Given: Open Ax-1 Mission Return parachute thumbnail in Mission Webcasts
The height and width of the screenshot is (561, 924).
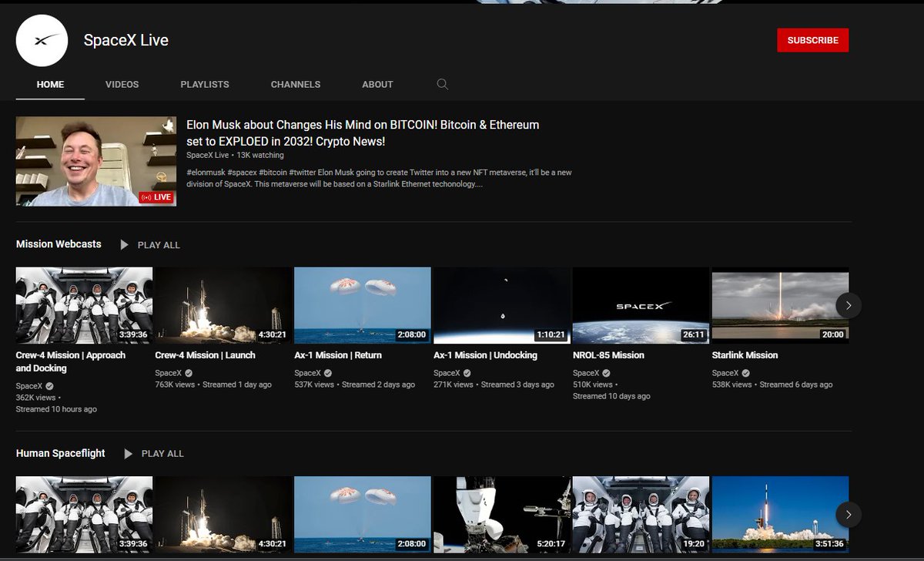Looking at the screenshot, I should pyautogui.click(x=363, y=305).
